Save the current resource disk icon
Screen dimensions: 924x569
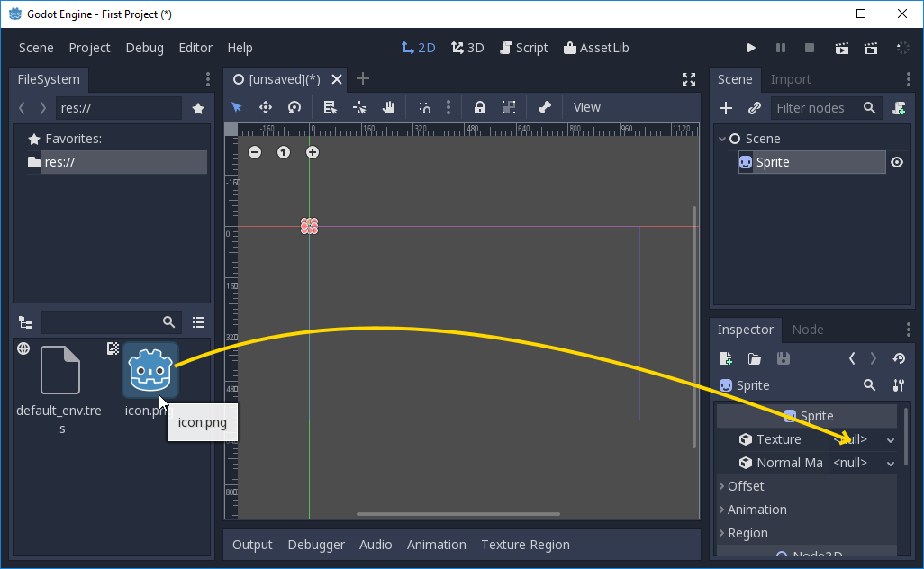pos(784,358)
